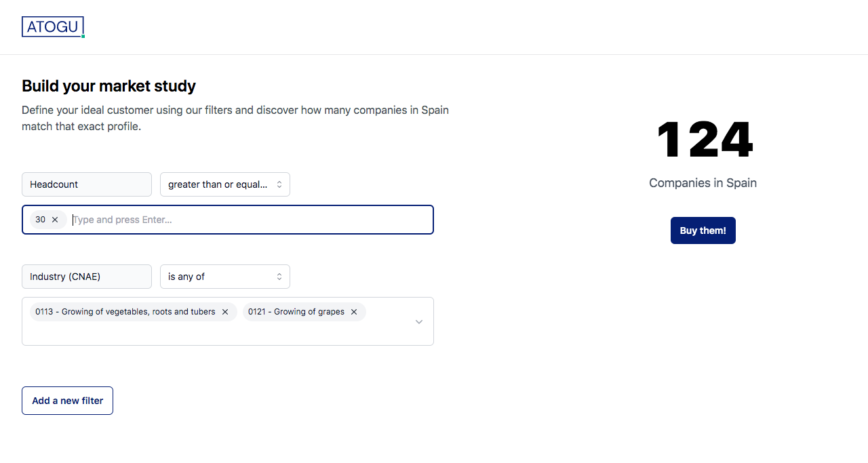Click the ATOGU logo

point(53,27)
